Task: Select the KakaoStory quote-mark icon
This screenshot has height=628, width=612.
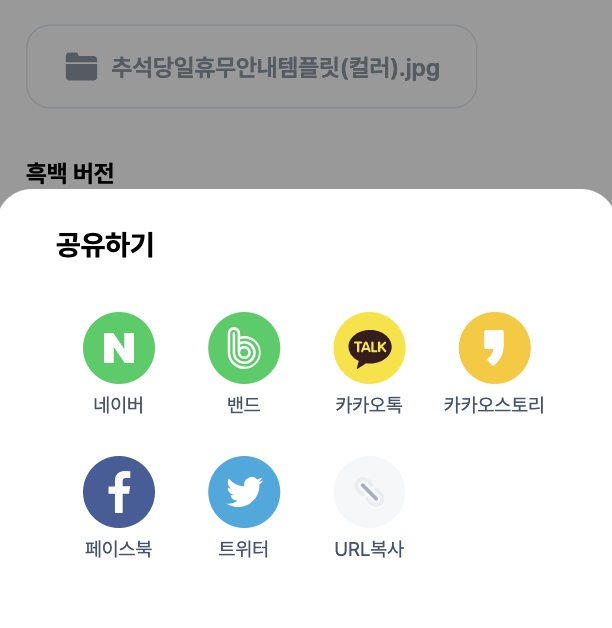Action: tap(494, 348)
